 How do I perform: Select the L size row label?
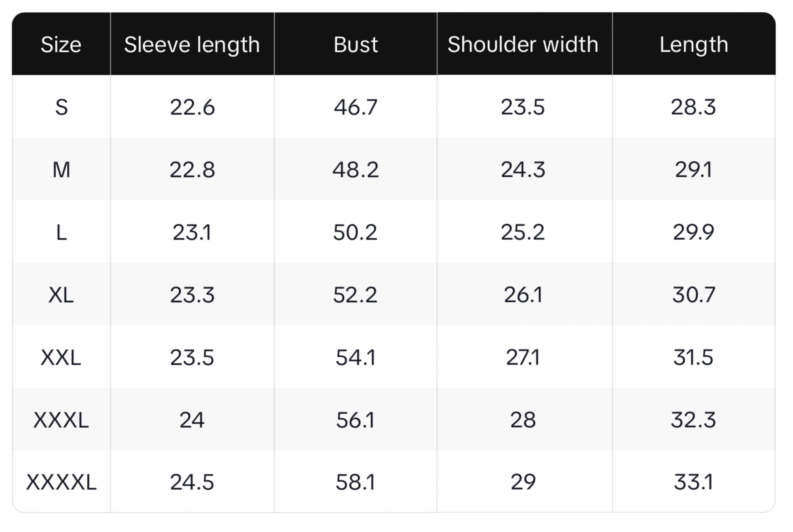[61, 233]
